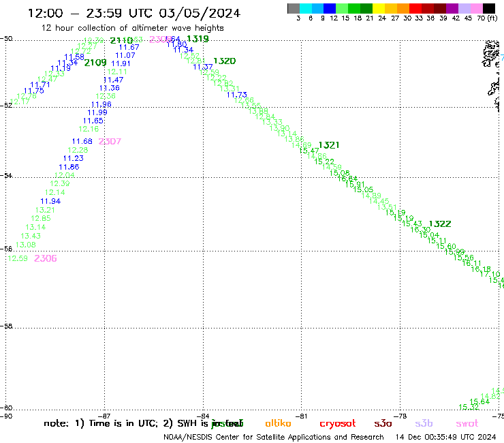Click the lavender legend swatch
Screen dimensions: 504x443
tap(464, 8)
